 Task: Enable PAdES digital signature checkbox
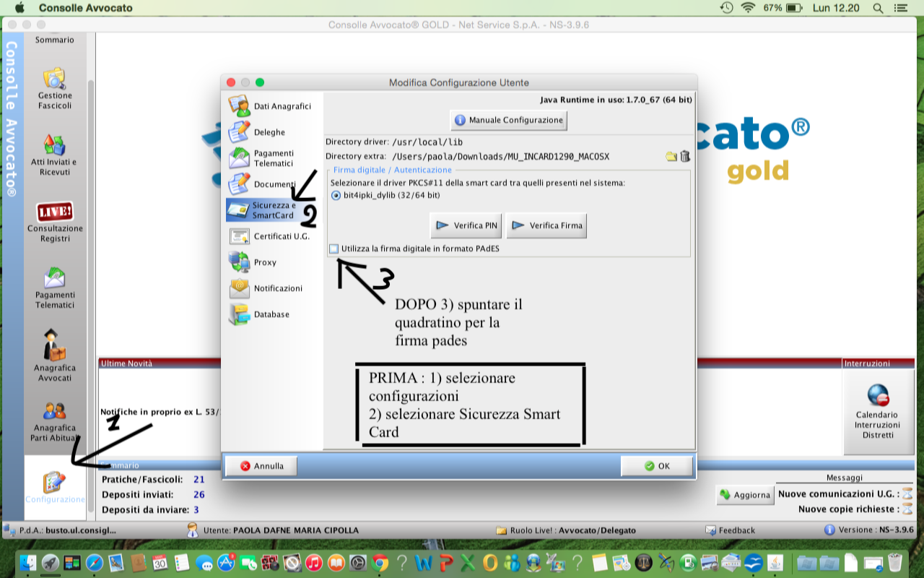click(x=334, y=249)
